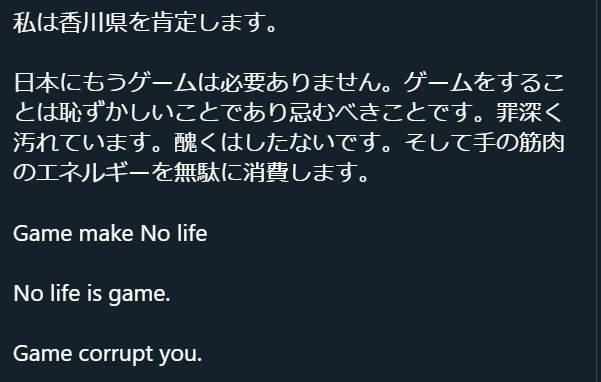Click the word '日本' starting the second paragraph
The height and width of the screenshot is (382, 601).
tap(36, 83)
